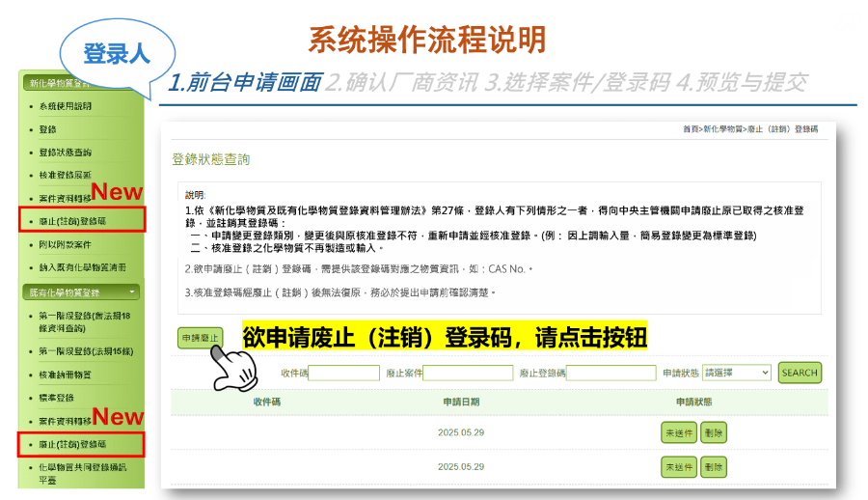Select 核准納冊物質 sidebar item
The width and height of the screenshot is (868, 500).
66,375
